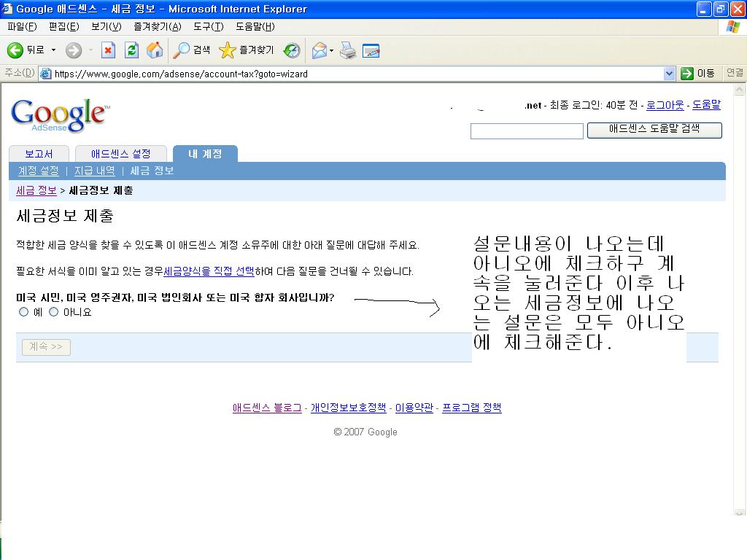
Task: Click the AdSense help search input field
Action: point(527,131)
